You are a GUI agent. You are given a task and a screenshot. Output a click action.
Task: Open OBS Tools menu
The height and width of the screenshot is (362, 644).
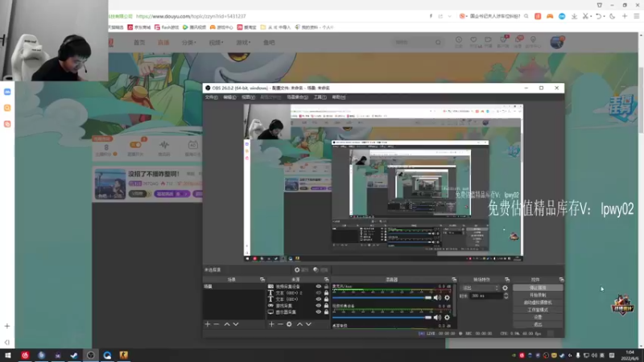click(x=320, y=97)
